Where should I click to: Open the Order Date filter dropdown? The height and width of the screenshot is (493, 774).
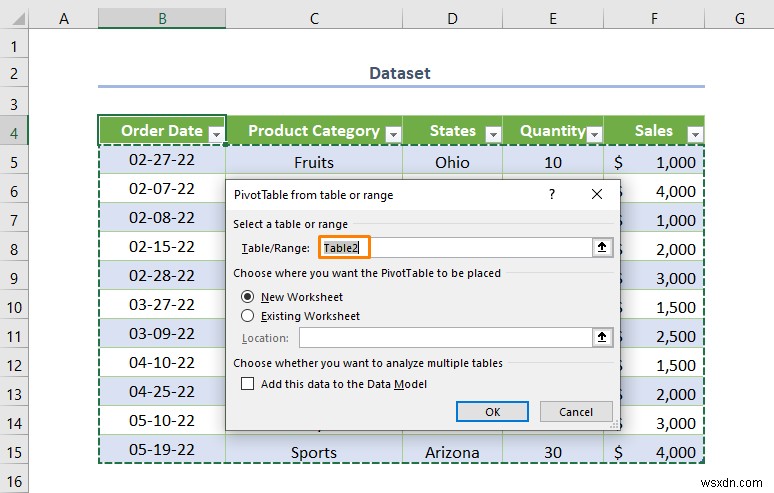click(x=215, y=132)
